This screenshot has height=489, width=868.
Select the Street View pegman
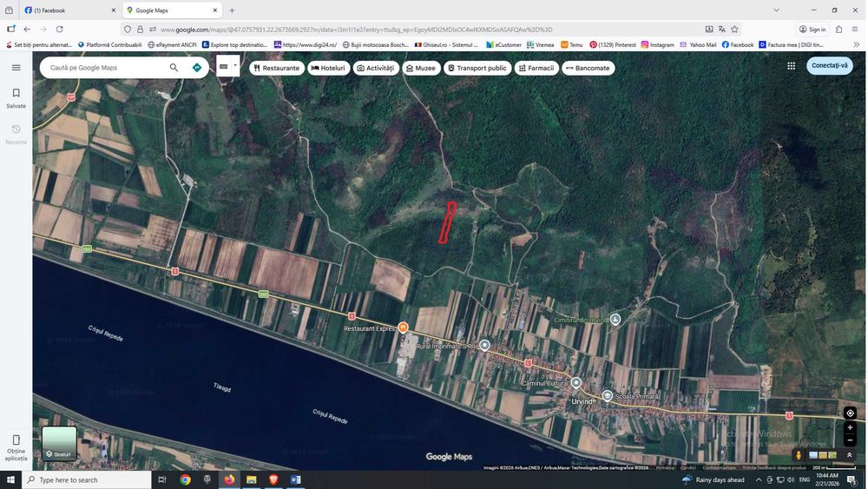(798, 454)
